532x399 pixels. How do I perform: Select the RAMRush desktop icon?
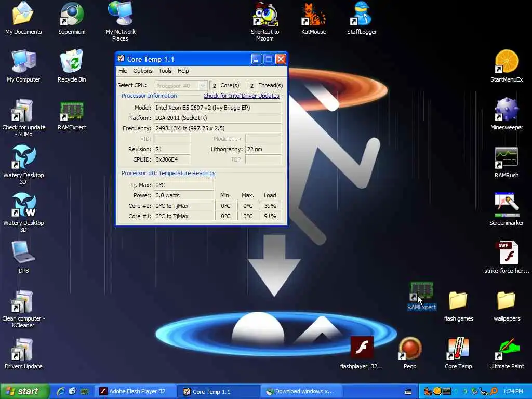pos(506,162)
